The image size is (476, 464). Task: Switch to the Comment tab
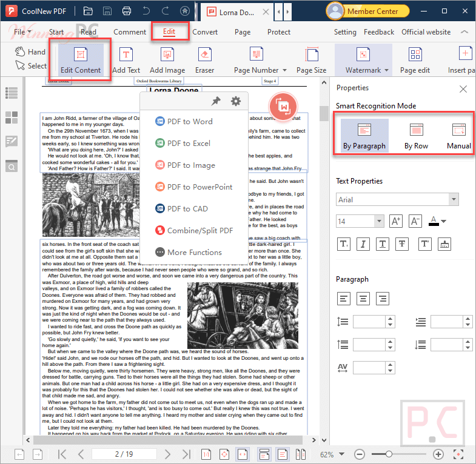(x=130, y=32)
